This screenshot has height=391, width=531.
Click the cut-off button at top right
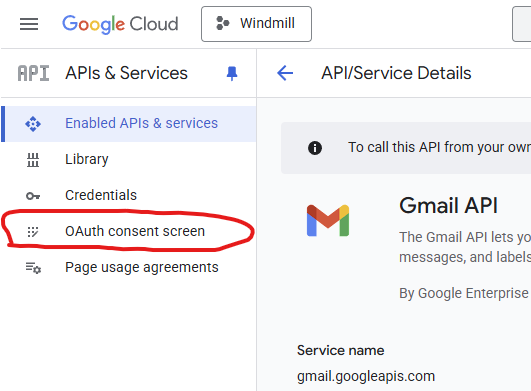tap(522, 24)
